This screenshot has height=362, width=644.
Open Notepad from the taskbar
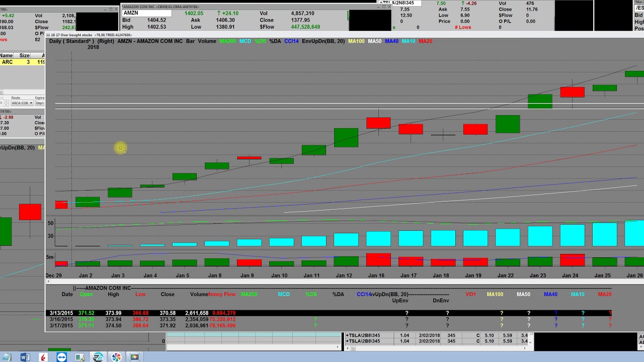tap(8, 357)
